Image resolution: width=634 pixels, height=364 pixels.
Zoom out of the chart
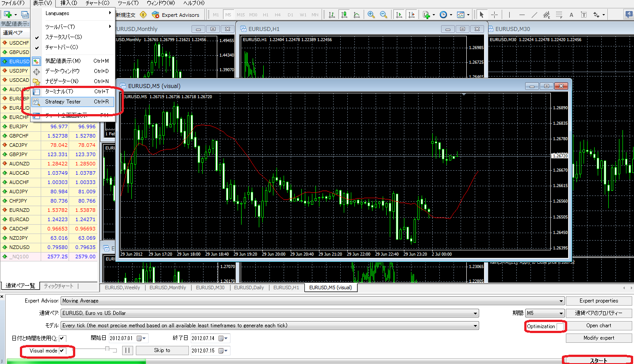(384, 15)
